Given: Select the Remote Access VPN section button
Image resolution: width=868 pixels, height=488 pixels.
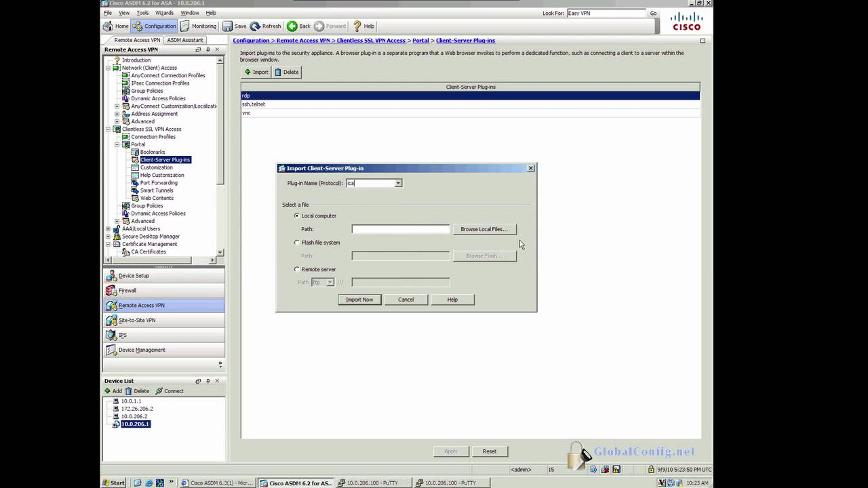Looking at the screenshot, I should click(x=163, y=306).
